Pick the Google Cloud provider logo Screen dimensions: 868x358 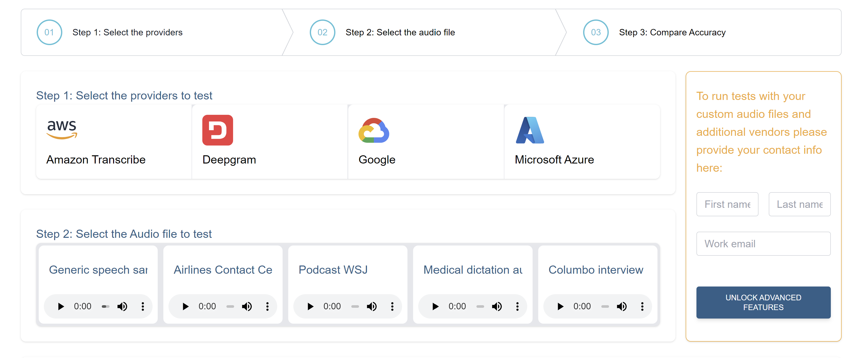click(373, 131)
